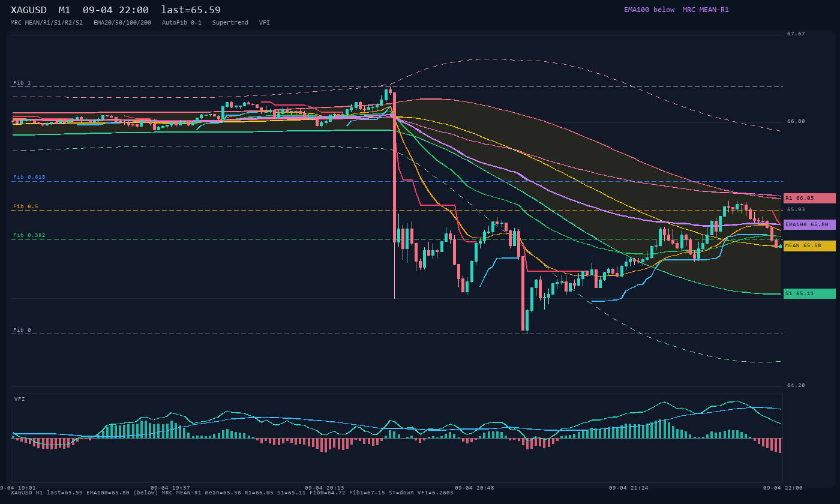Click the EMA100 65.80 price label
This screenshot has height=504, width=840.
coord(809,224)
